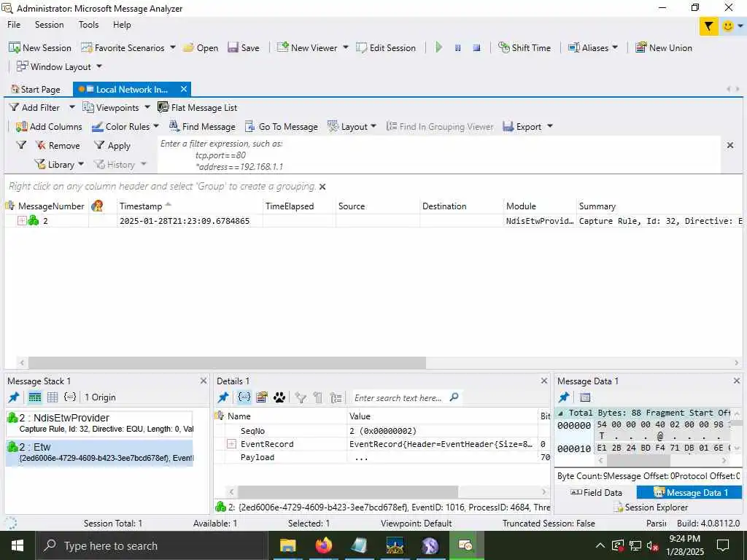Click Add Columns

point(49,127)
